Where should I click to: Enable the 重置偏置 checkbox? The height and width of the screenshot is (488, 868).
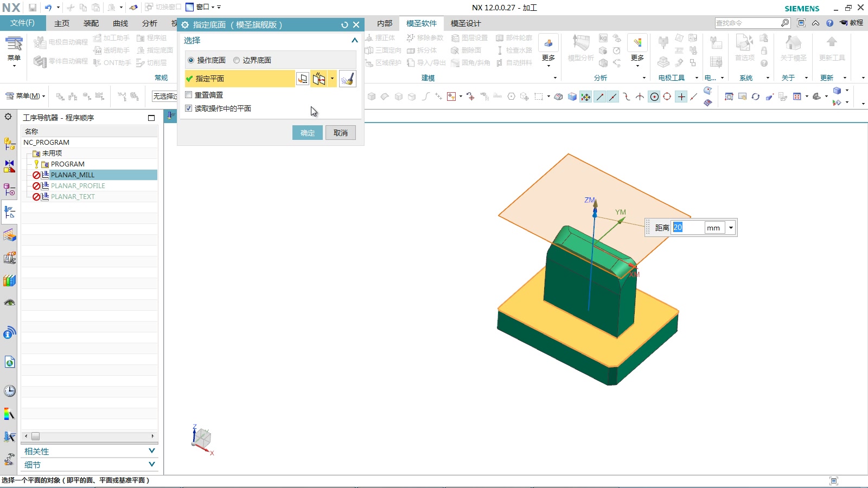[189, 95]
